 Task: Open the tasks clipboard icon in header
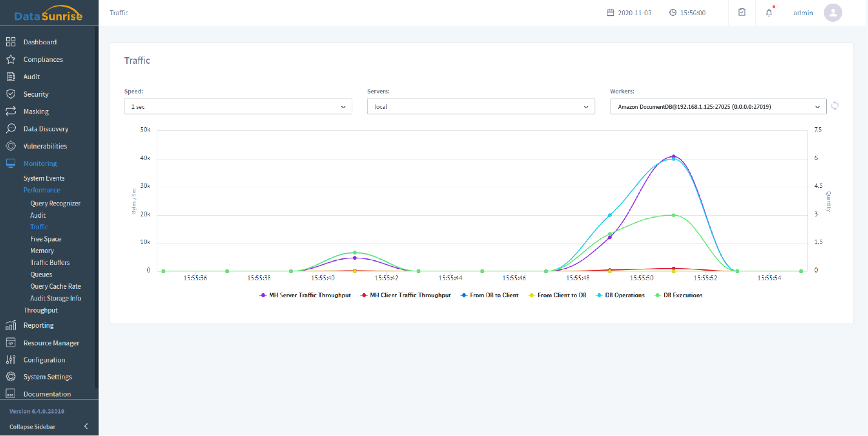(742, 12)
